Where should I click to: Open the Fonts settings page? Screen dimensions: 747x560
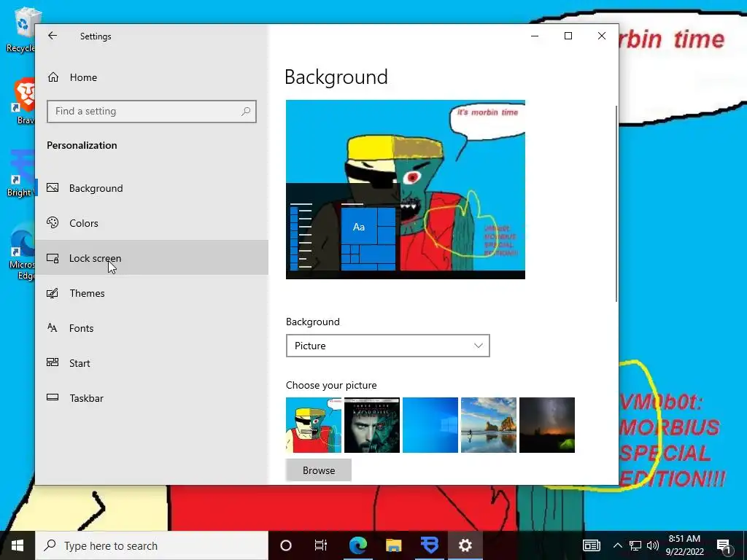pyautogui.click(x=152, y=328)
